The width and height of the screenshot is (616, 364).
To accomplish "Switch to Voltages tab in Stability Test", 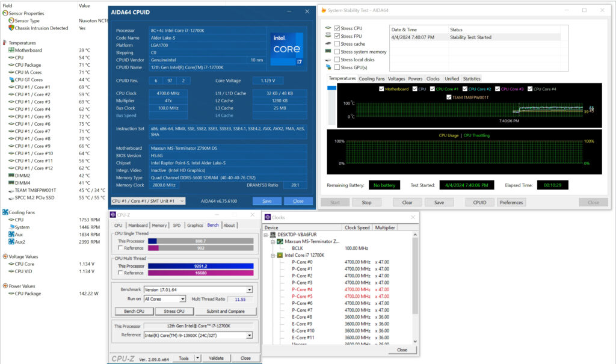I will click(396, 79).
